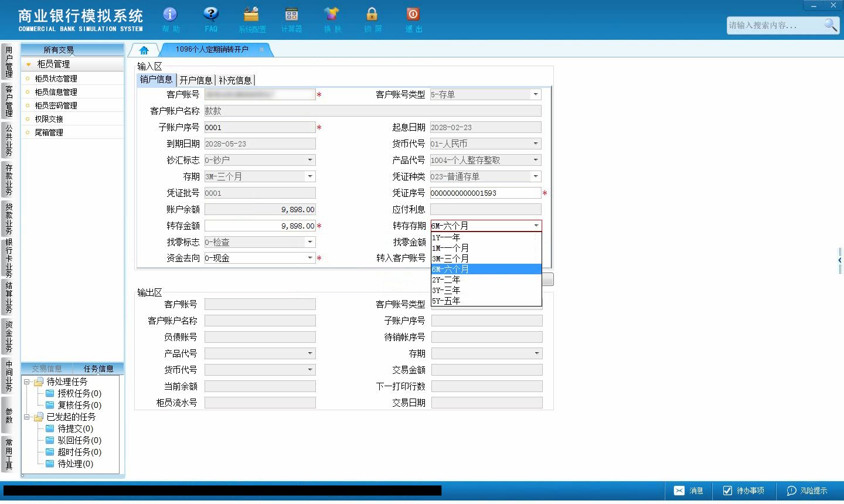The width and height of the screenshot is (844, 504).
Task: Close the 转存存期 dropdown arrow
Action: pyautogui.click(x=536, y=226)
